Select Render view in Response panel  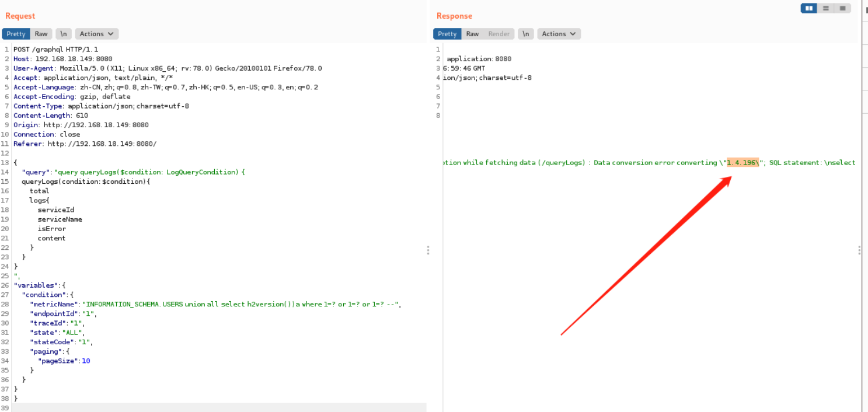pos(499,34)
